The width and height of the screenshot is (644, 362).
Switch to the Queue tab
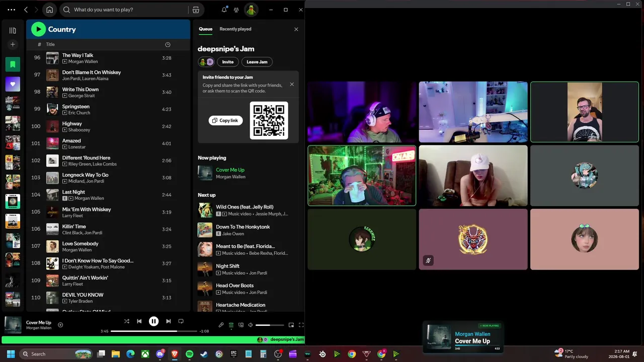pos(205,29)
